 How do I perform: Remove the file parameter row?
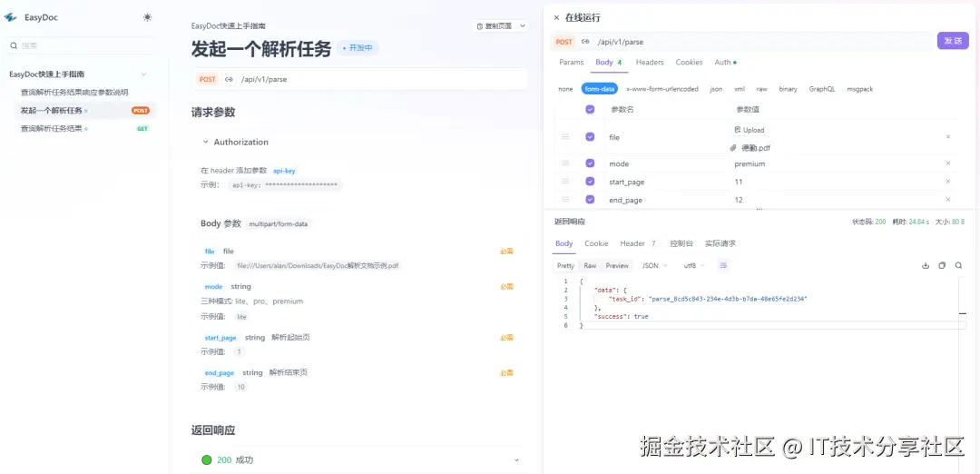[947, 137]
